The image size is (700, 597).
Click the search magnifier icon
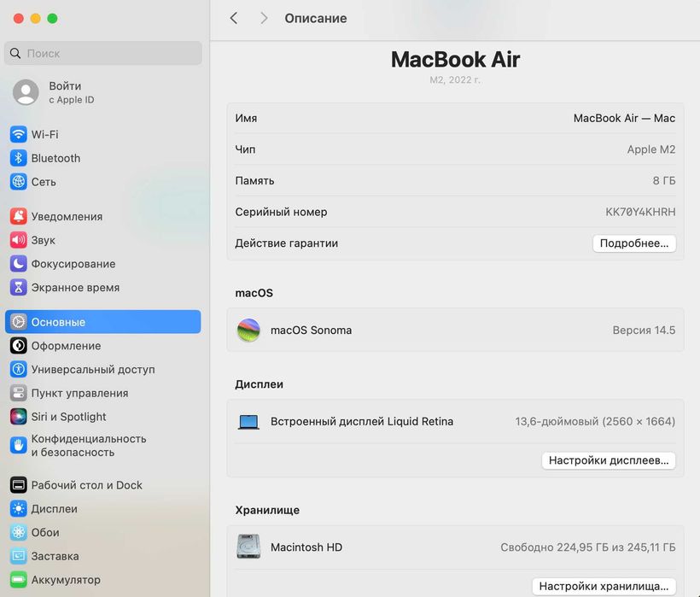click(x=15, y=53)
